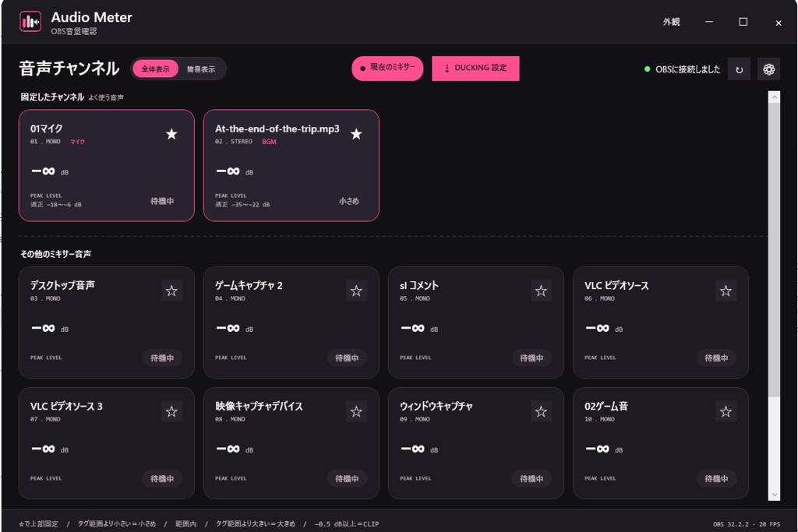
Task: Unpin At-the-end-of-the-trip.mp3 star
Action: (x=356, y=134)
